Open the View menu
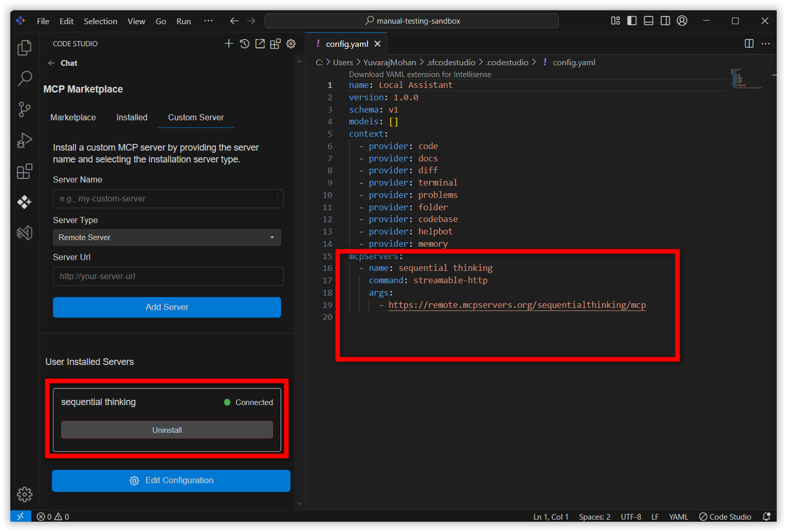 [x=136, y=21]
